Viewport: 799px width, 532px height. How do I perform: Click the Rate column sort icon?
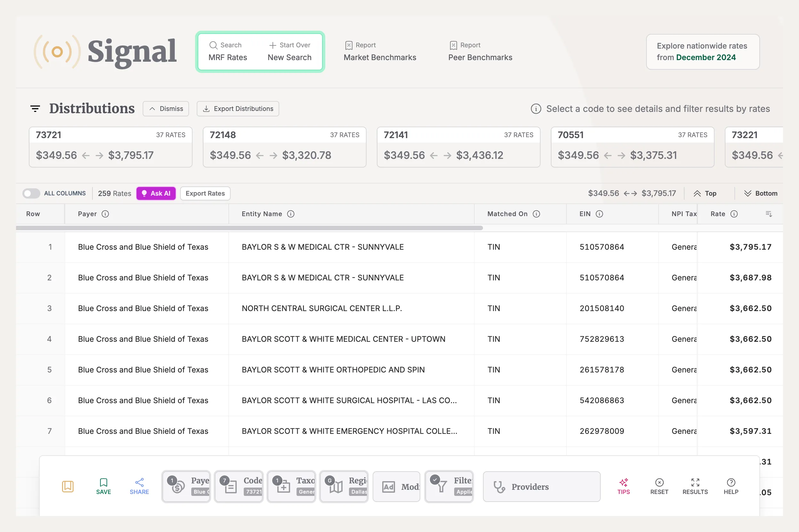click(x=769, y=214)
